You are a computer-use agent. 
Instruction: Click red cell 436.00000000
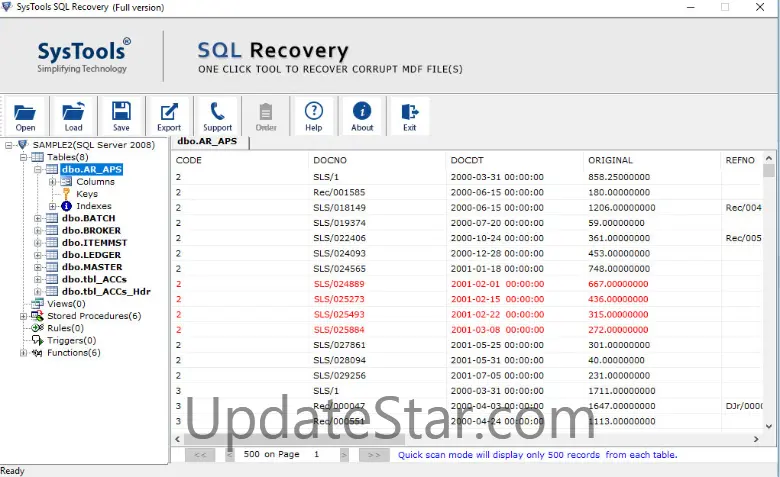(618, 299)
